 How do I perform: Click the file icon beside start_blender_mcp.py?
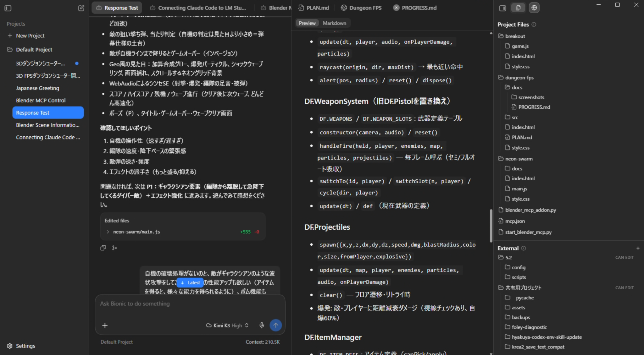[x=501, y=232]
